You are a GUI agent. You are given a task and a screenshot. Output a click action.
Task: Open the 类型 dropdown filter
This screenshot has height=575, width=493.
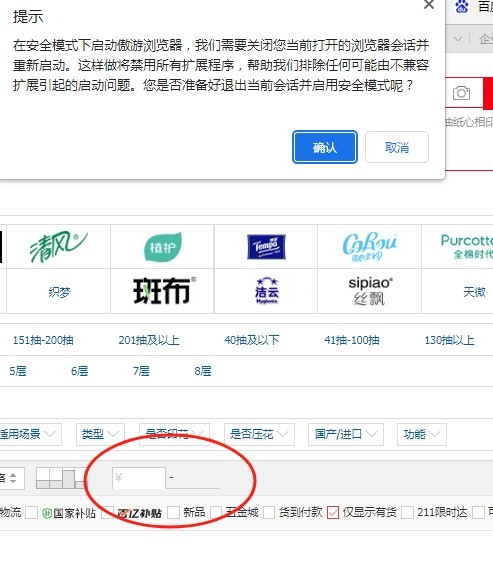tap(101, 435)
